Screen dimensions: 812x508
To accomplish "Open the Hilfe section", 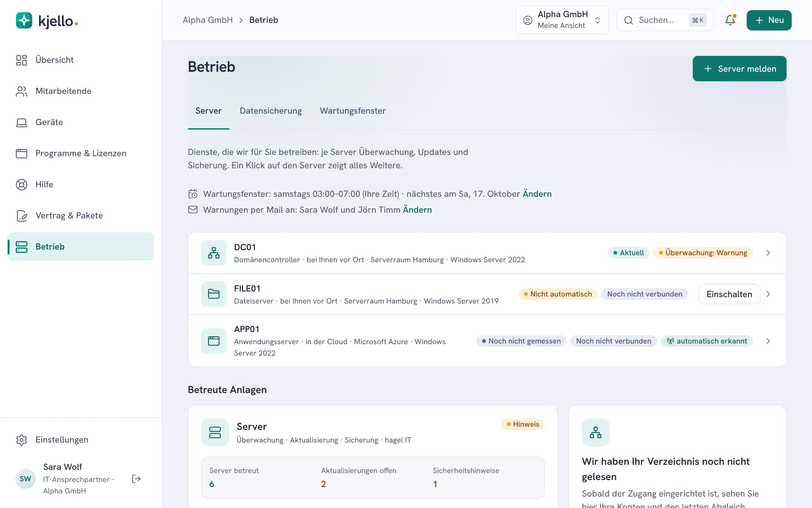I will (x=81, y=184).
